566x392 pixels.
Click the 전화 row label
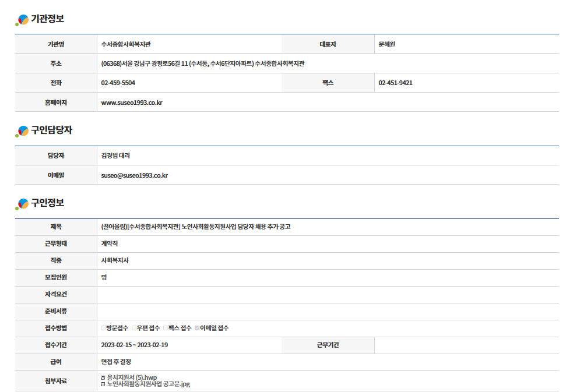(56, 83)
